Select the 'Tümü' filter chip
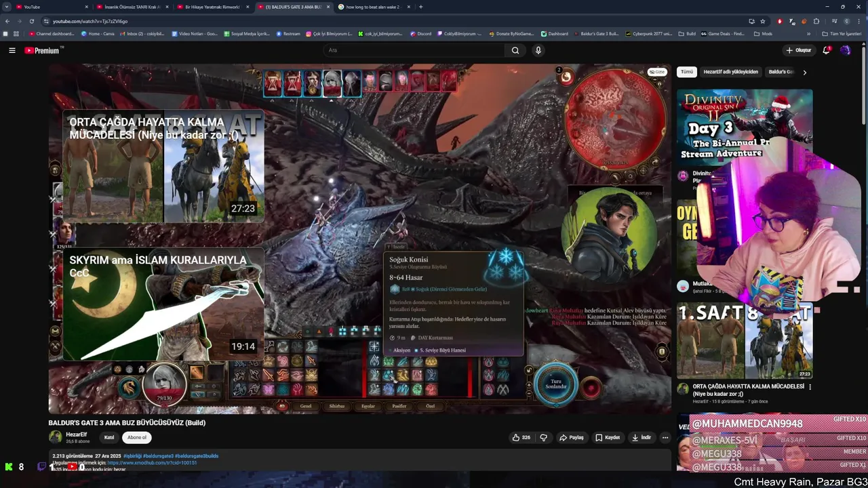This screenshot has width=868, height=488. [x=687, y=72]
